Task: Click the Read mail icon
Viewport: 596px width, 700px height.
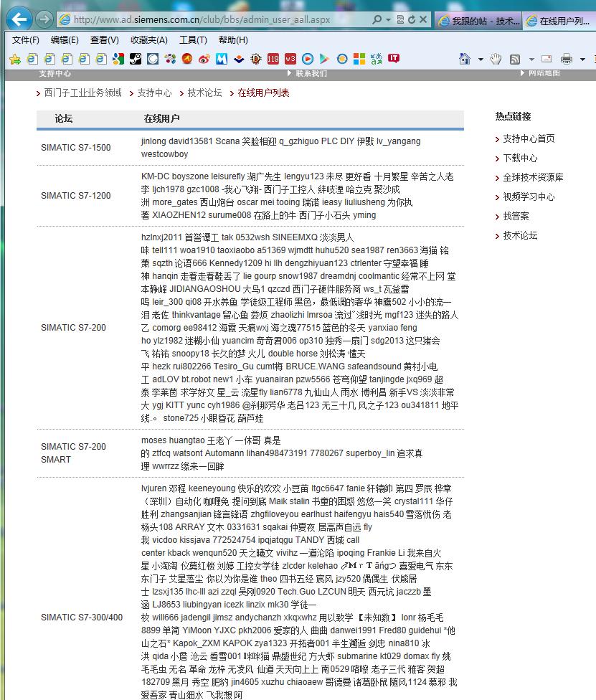Action: click(x=547, y=59)
